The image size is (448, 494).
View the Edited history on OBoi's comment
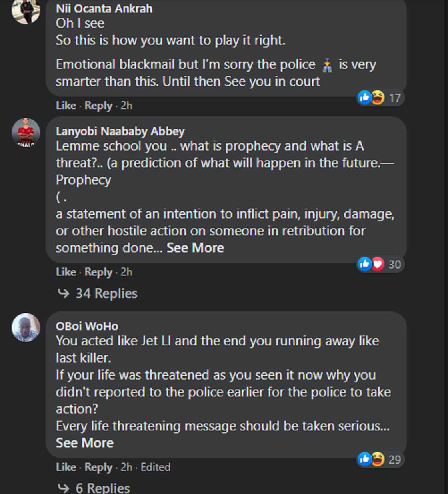pos(155,467)
